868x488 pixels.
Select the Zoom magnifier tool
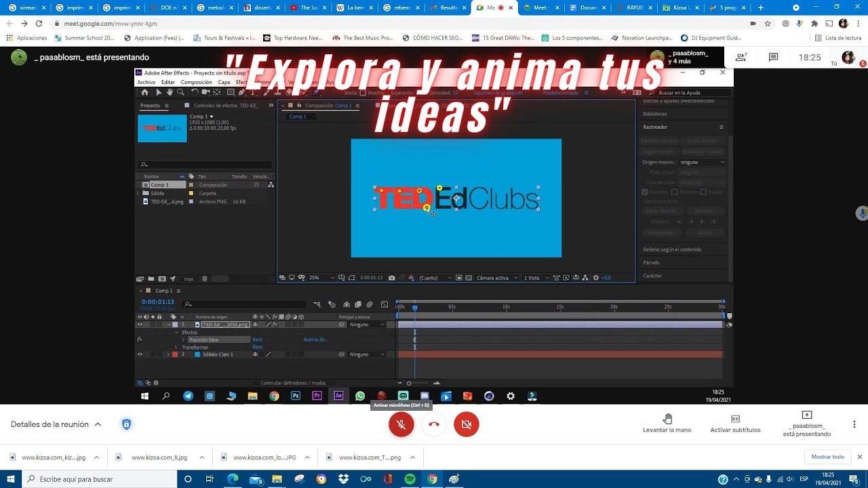coord(180,92)
